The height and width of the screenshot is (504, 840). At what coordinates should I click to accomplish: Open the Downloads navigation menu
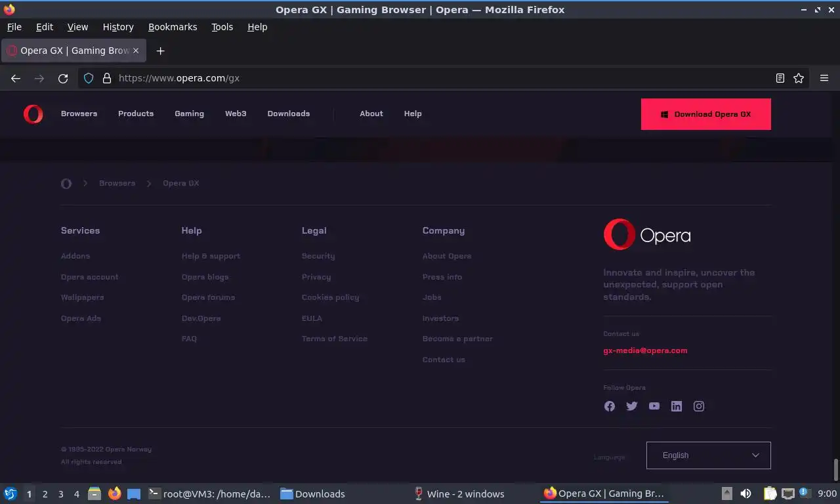pyautogui.click(x=289, y=114)
